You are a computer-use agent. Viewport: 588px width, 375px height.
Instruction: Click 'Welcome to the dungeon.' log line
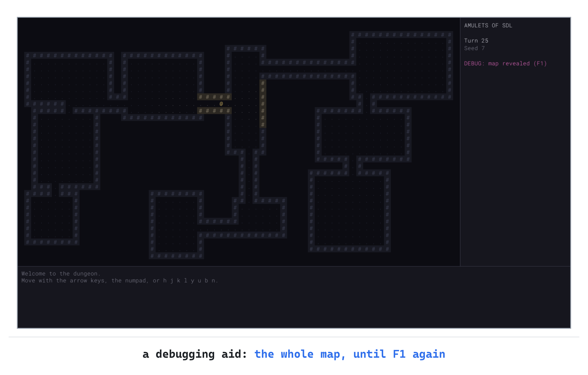(61, 274)
